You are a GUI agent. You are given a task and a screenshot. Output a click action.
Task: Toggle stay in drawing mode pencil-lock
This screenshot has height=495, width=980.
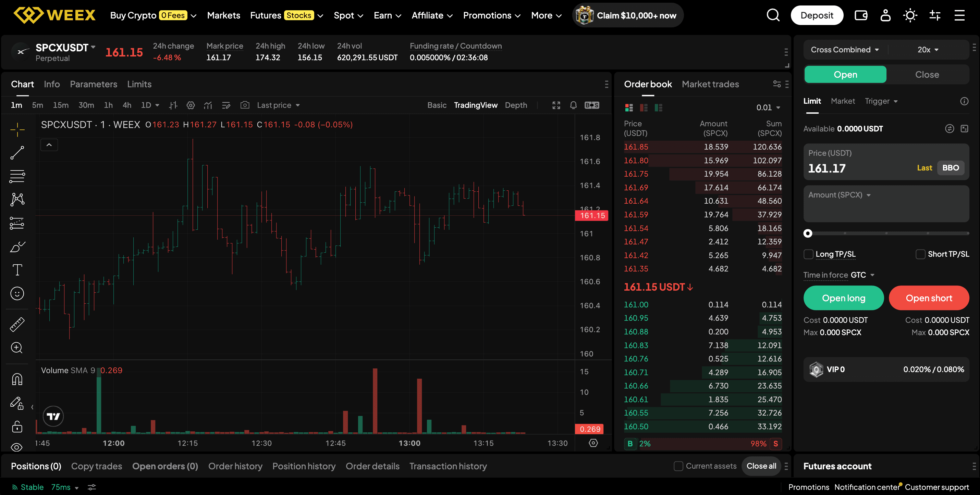click(x=17, y=403)
